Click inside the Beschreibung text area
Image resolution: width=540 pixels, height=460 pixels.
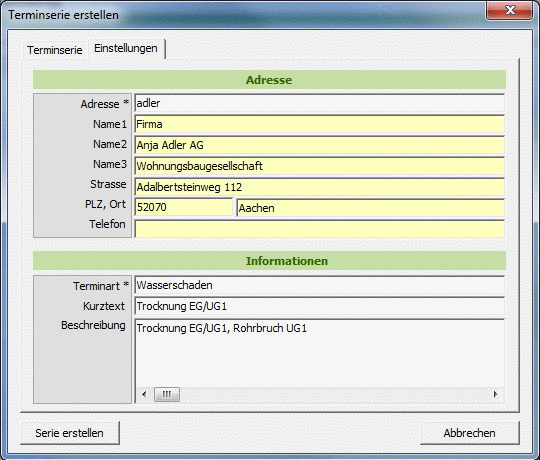click(x=319, y=353)
